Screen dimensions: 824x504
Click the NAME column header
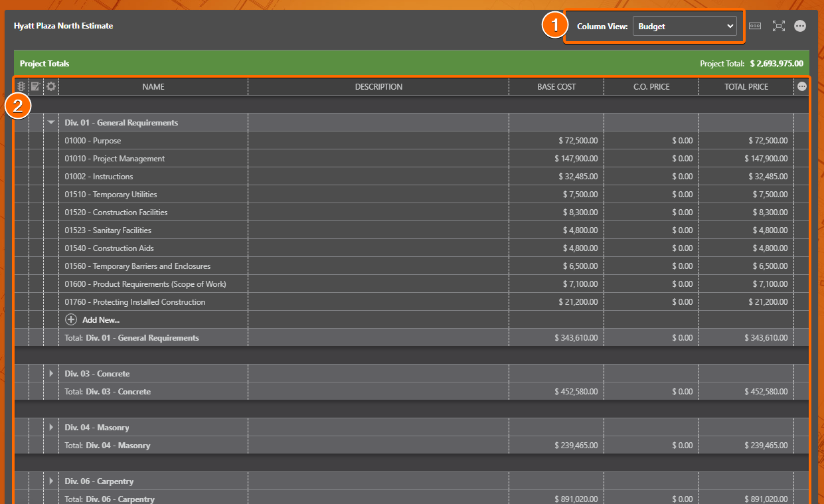(153, 86)
